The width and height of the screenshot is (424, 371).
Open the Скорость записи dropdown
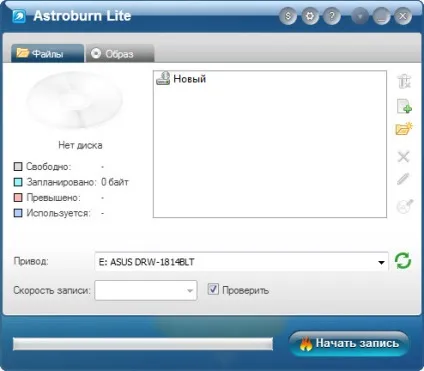point(146,290)
